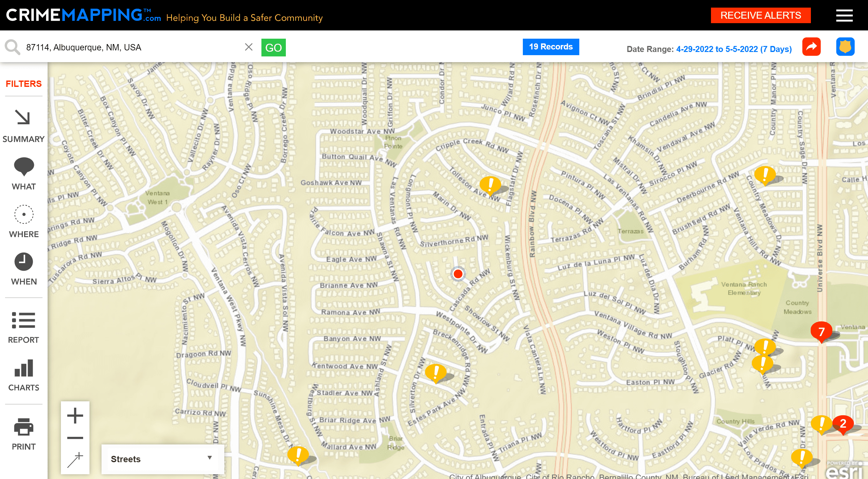
Task: Click the red cluster marker labeled 7
Action: click(821, 332)
